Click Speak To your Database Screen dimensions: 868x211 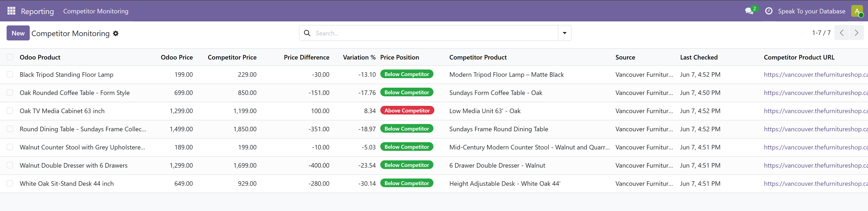811,11
